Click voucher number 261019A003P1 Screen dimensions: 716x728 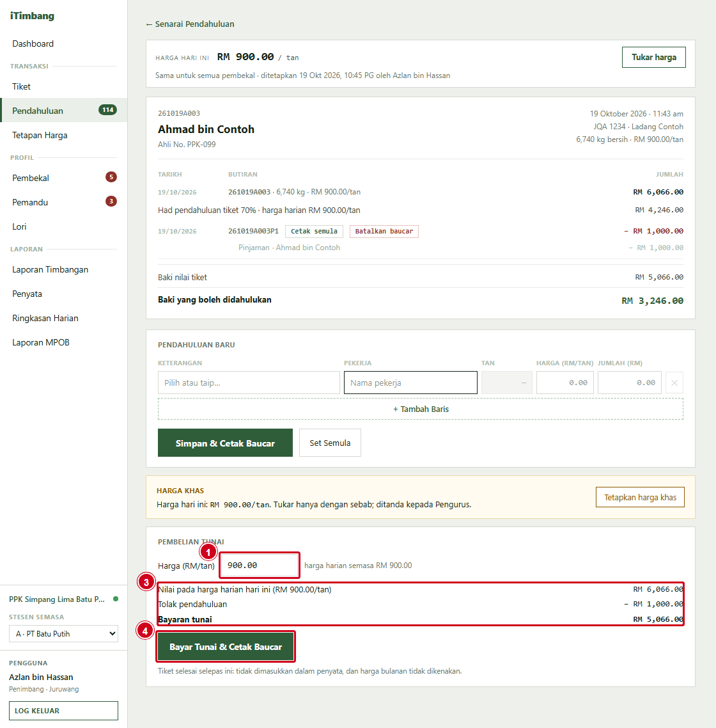coord(253,231)
